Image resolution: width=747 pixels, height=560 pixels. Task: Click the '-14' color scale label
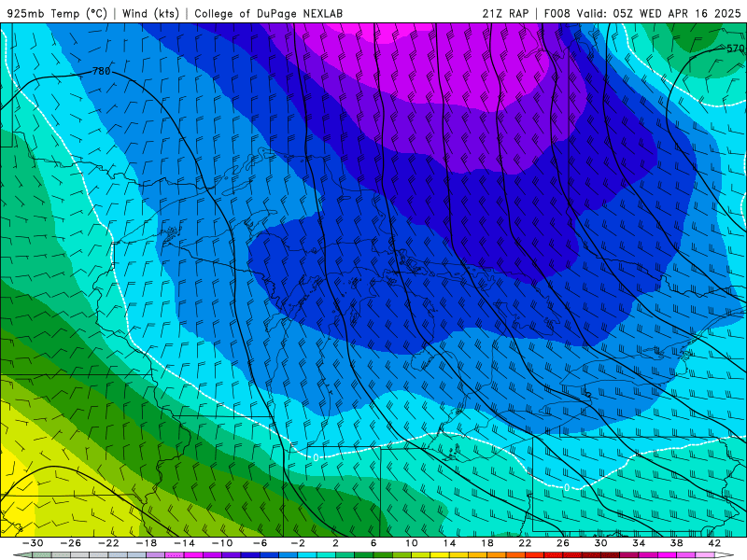point(184,543)
